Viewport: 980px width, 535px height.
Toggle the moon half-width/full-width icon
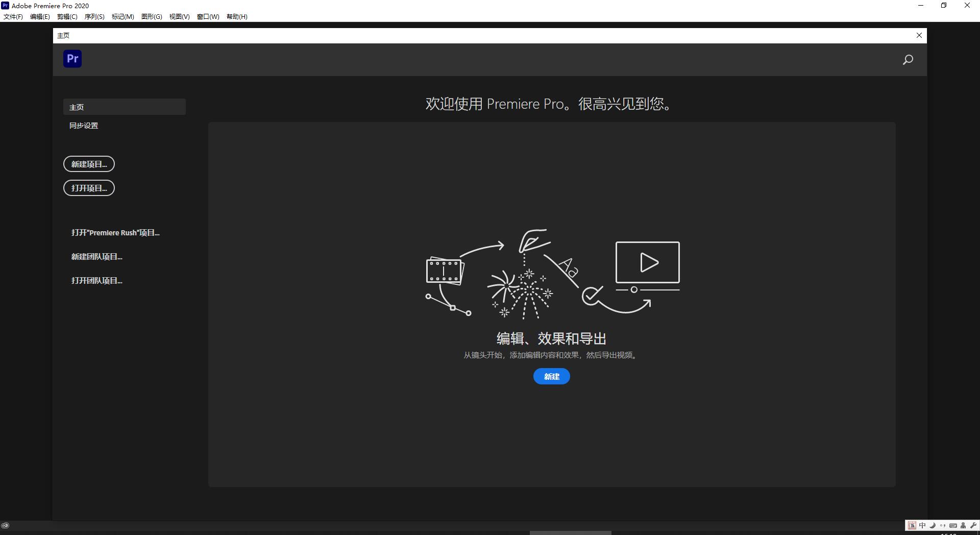pos(933,525)
